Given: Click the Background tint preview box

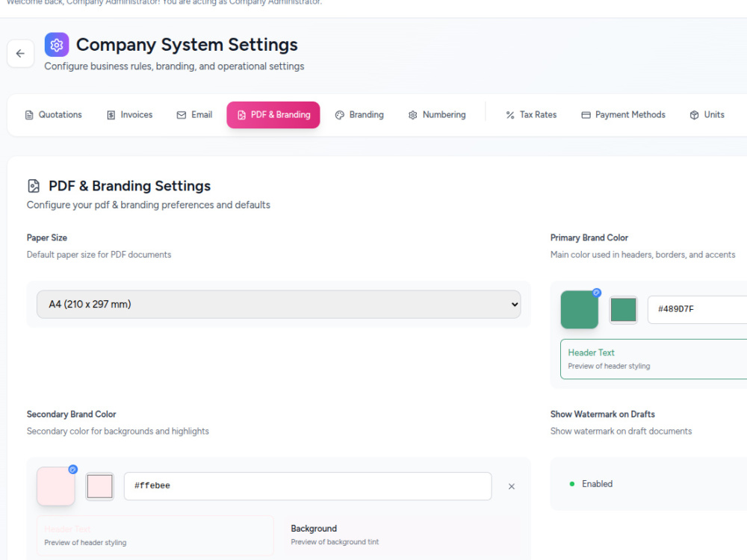Looking at the screenshot, I should pyautogui.click(x=402, y=535).
